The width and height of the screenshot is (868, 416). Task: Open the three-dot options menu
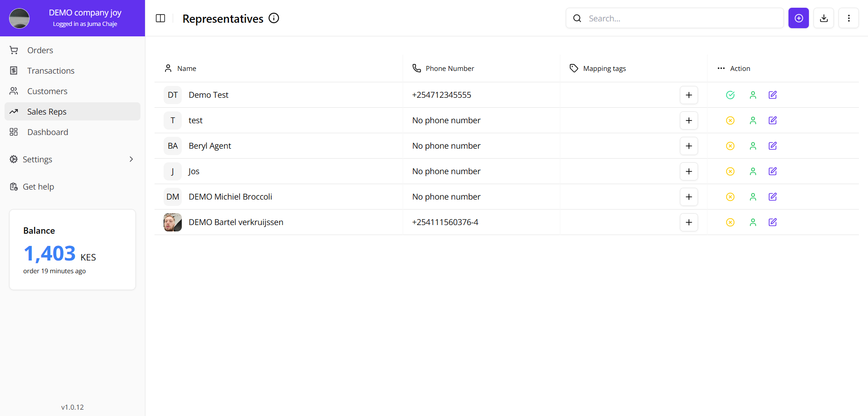point(849,18)
